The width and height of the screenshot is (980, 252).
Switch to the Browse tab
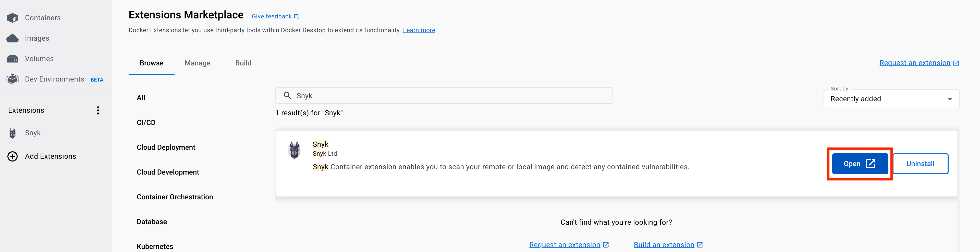click(151, 63)
